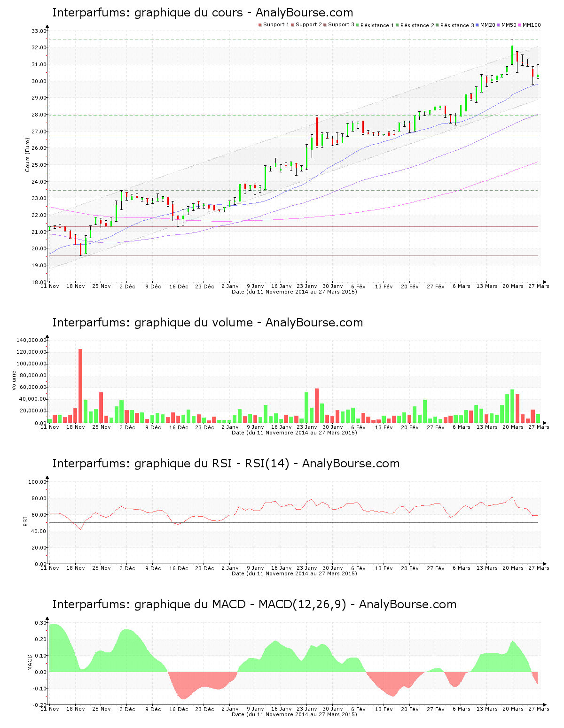Click the '29.00' value on the price axis
This screenshot has height=728, width=564.
[39, 98]
